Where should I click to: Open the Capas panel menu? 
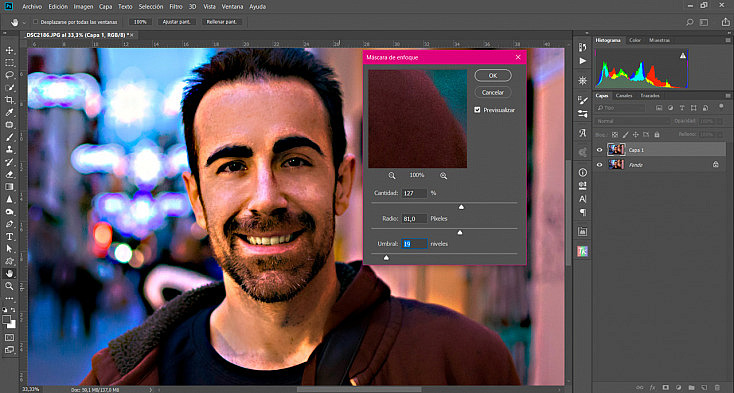pyautogui.click(x=727, y=96)
